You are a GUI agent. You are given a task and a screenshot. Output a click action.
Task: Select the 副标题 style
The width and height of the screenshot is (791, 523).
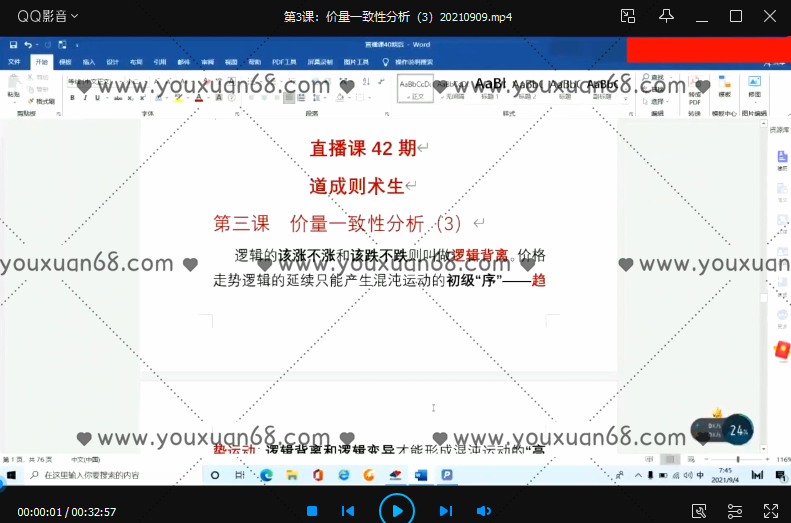click(603, 88)
